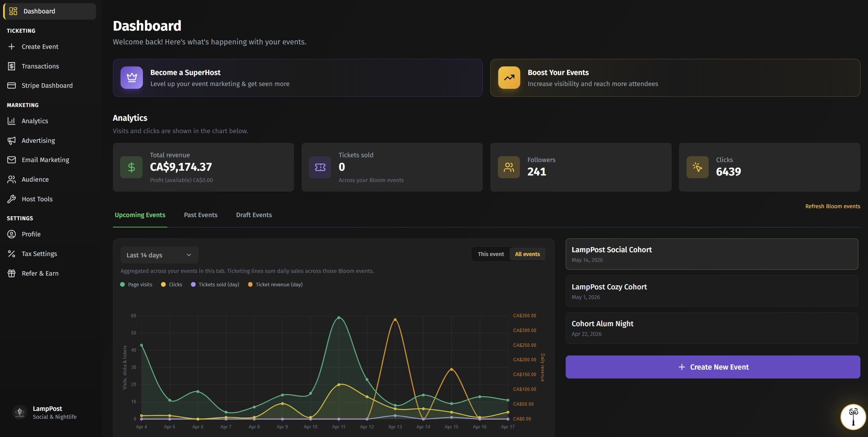This screenshot has height=437, width=868.
Task: Click the Clicks cursor icon
Action: click(697, 167)
